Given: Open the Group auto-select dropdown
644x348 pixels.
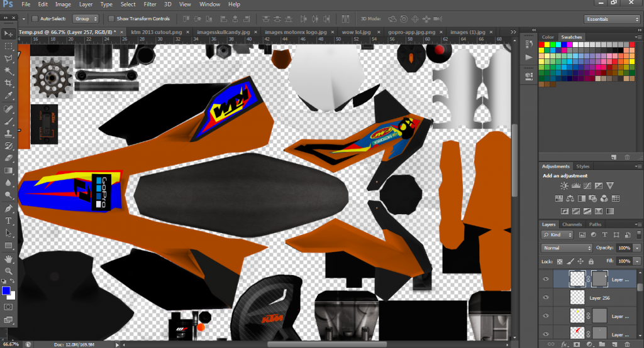Looking at the screenshot, I should point(86,19).
